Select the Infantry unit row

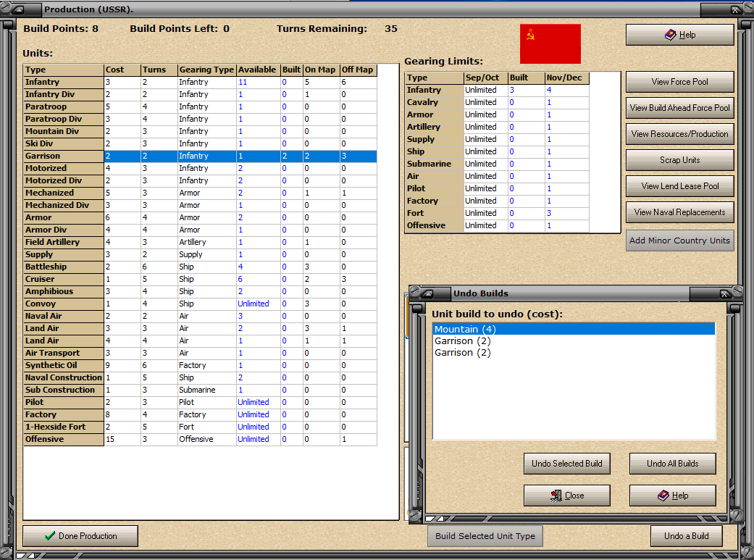coord(200,83)
